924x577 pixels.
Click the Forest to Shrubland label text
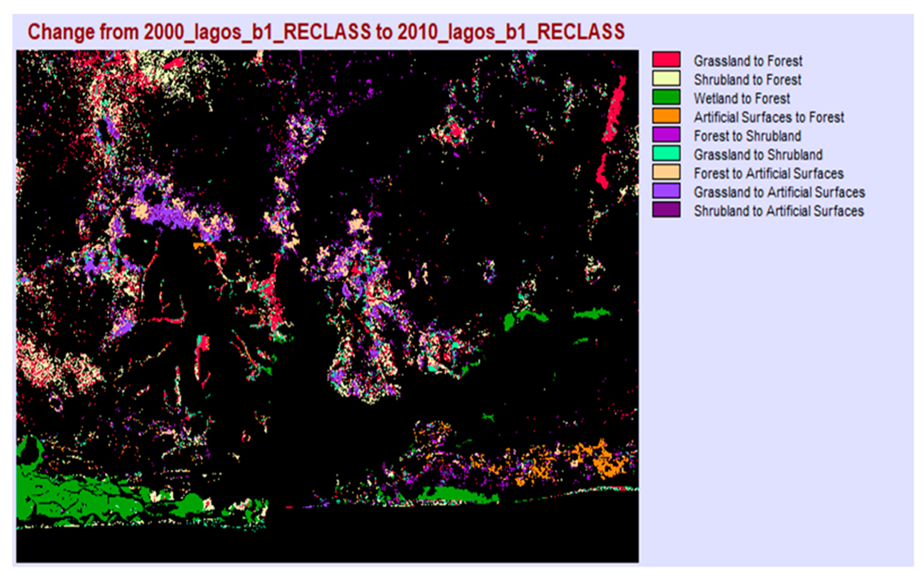pos(747,136)
